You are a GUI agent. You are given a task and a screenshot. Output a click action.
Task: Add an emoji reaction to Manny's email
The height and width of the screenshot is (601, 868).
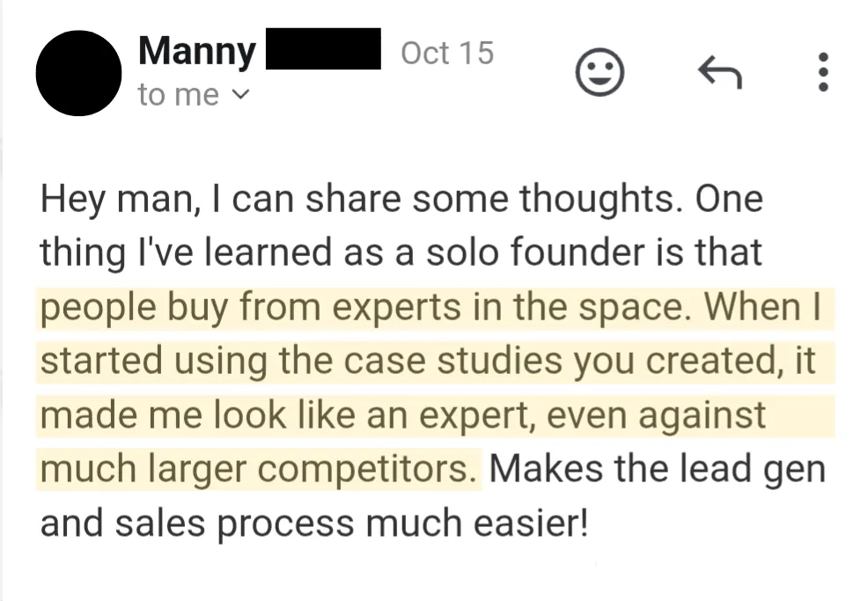coord(600,72)
